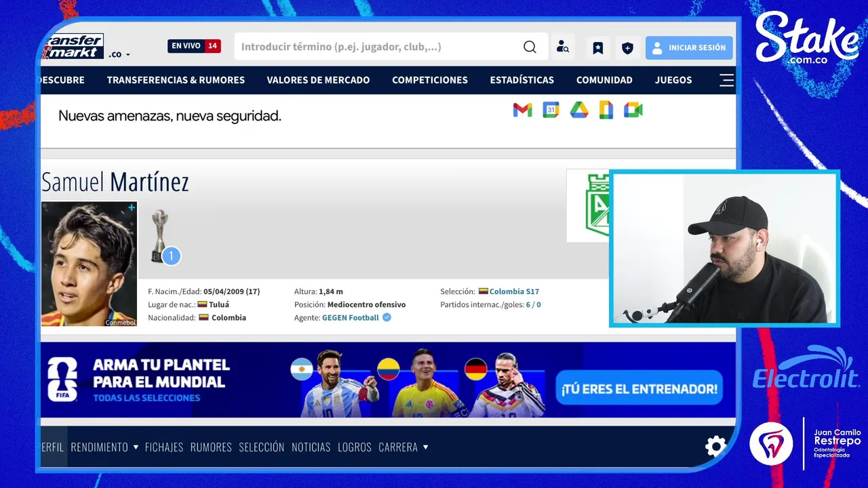Click the birthplace text Tuluá
This screenshot has width=868, height=488.
[x=219, y=305]
